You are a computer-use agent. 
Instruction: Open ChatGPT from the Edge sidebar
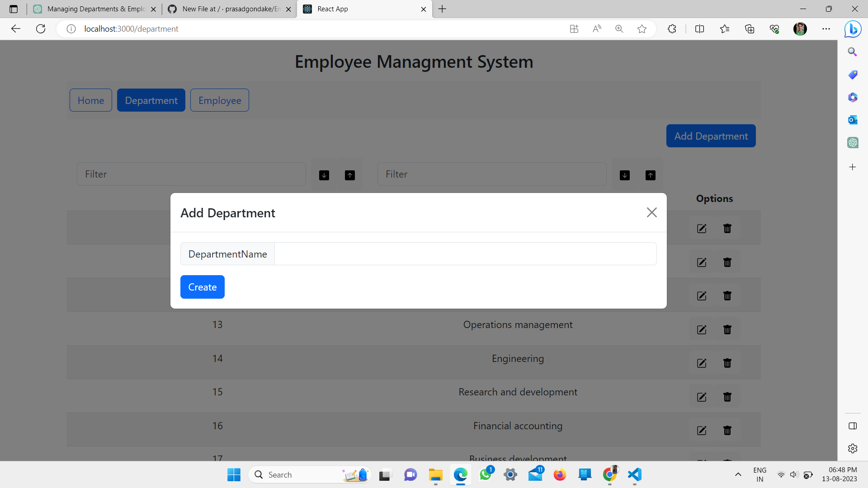[x=853, y=142]
